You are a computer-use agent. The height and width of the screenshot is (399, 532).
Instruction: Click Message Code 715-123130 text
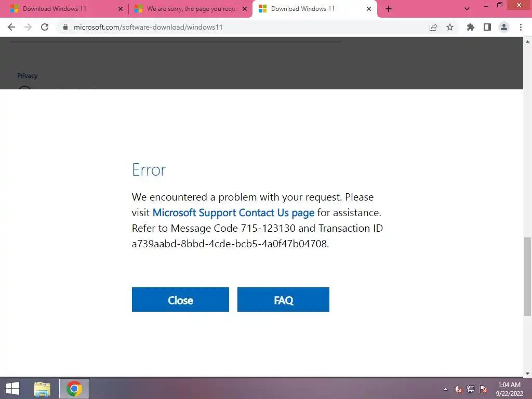tap(233, 229)
